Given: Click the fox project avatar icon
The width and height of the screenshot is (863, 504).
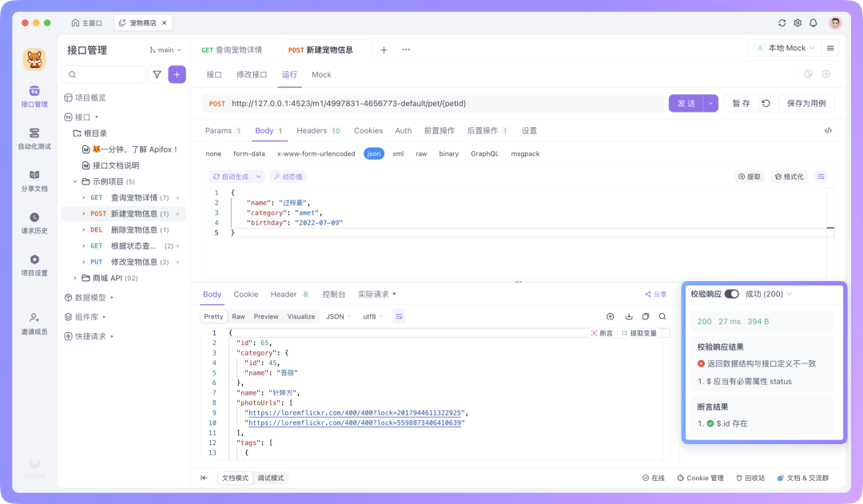Looking at the screenshot, I should coord(34,59).
